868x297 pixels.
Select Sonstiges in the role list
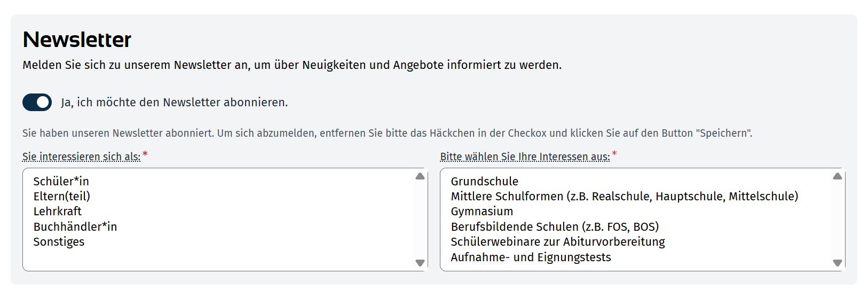(x=59, y=241)
